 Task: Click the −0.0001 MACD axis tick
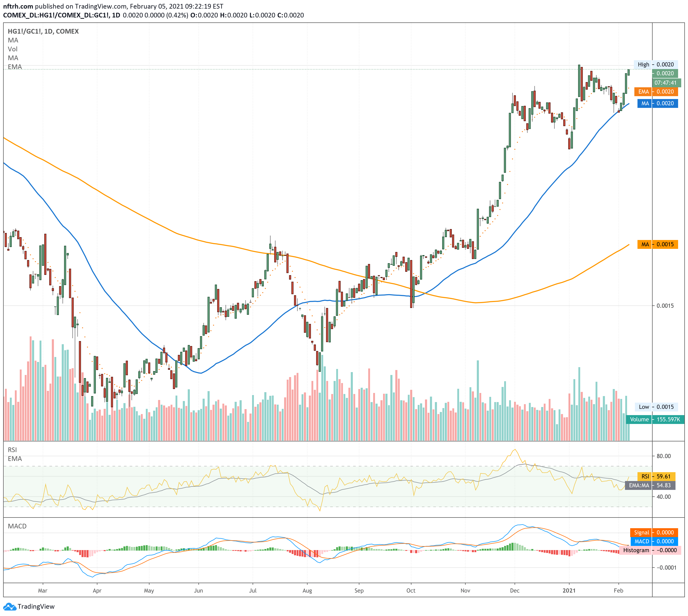point(666,568)
